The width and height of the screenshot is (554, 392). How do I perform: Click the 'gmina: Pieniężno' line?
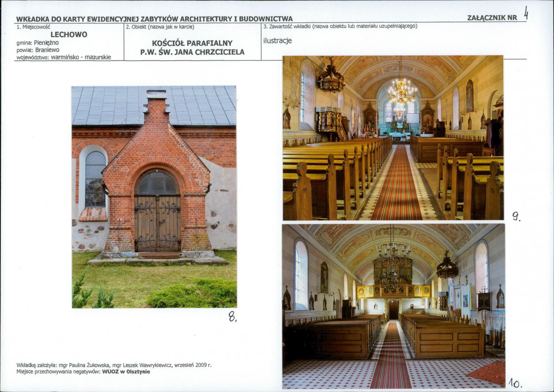click(x=37, y=43)
